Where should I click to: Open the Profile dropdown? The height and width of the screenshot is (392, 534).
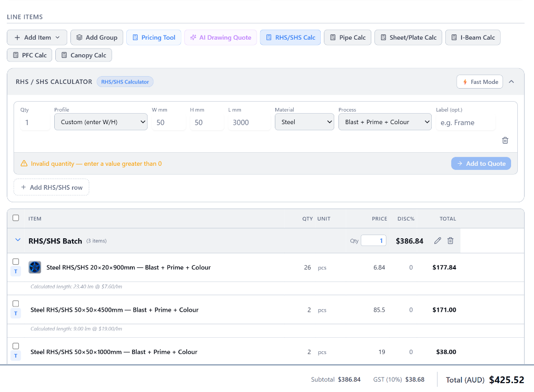[x=101, y=122]
